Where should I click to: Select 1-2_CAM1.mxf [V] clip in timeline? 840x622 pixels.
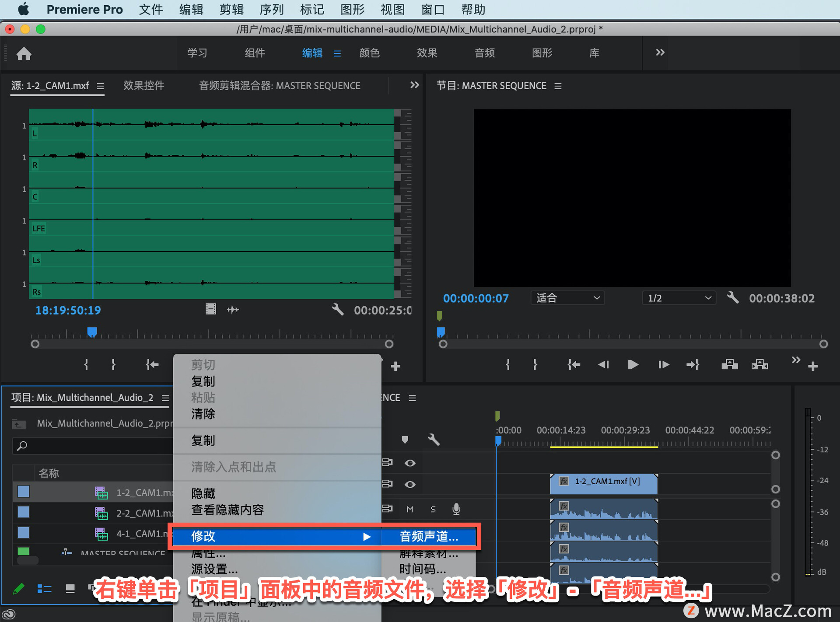tap(604, 484)
